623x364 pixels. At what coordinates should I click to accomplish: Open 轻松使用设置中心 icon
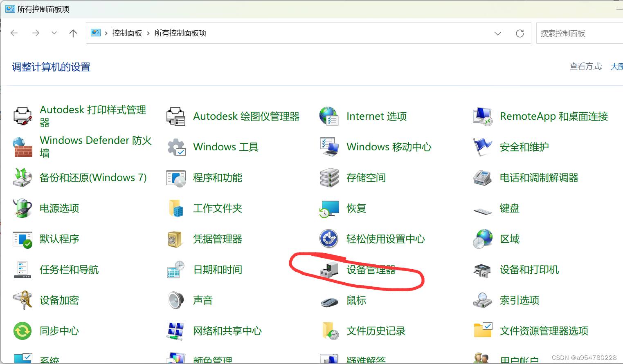tap(329, 239)
